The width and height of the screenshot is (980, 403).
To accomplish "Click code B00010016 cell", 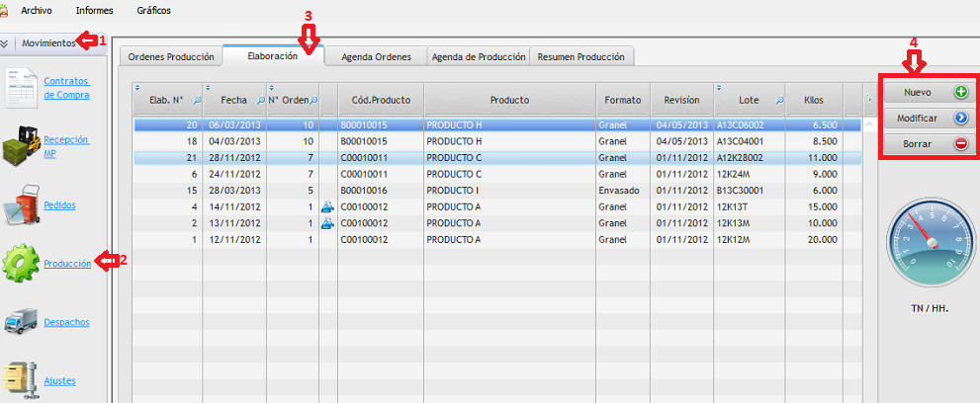I will [x=382, y=191].
